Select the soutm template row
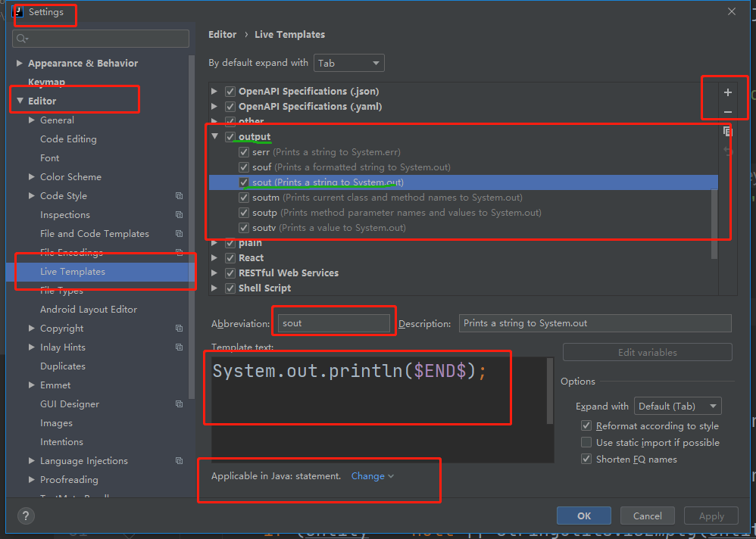This screenshot has width=756, height=539. tap(464, 198)
